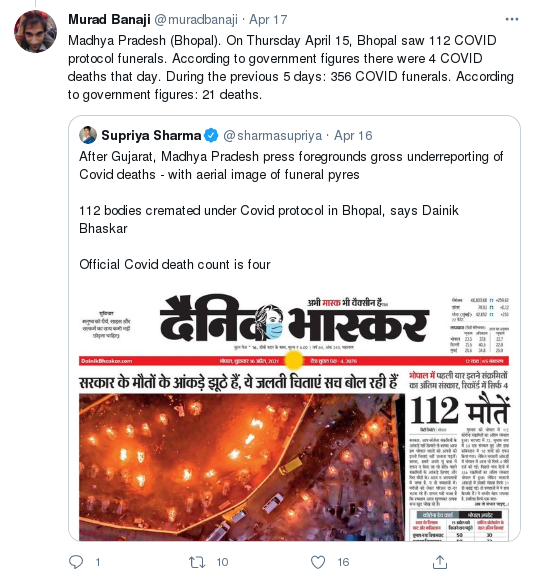The height and width of the screenshot is (581, 535).
Task: Click the retweet count showing 10
Action: coord(222,562)
